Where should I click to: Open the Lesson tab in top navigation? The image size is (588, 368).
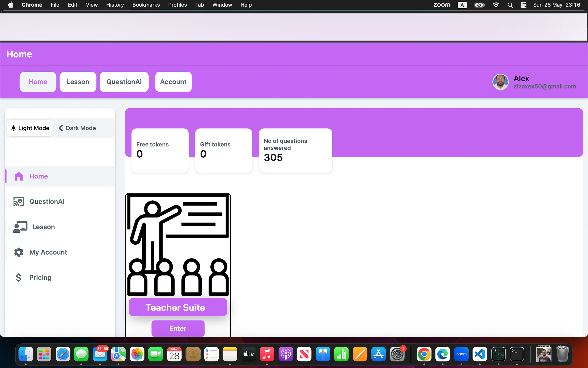(x=78, y=82)
